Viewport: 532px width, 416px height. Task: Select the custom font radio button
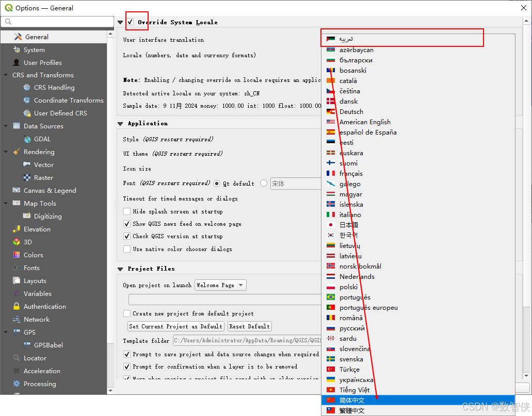[x=264, y=183]
